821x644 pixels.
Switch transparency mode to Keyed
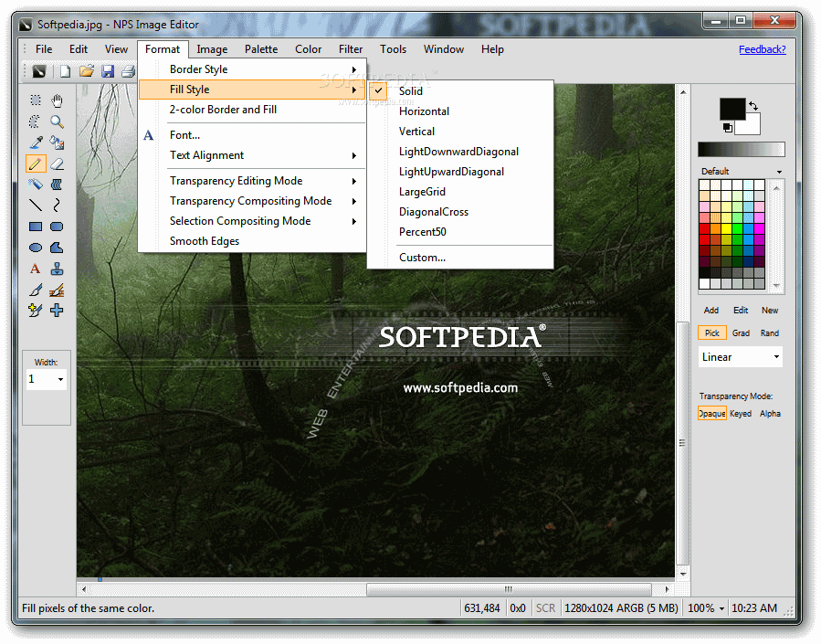(741, 414)
